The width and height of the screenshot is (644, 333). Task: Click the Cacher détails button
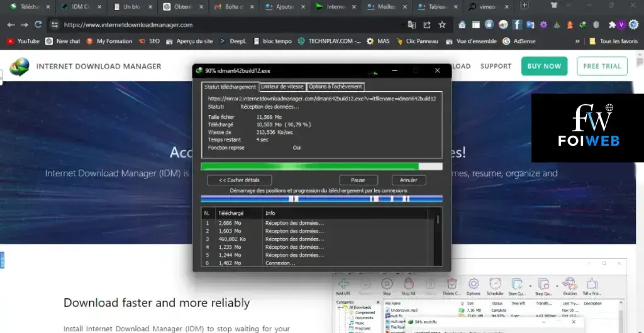coord(239,180)
